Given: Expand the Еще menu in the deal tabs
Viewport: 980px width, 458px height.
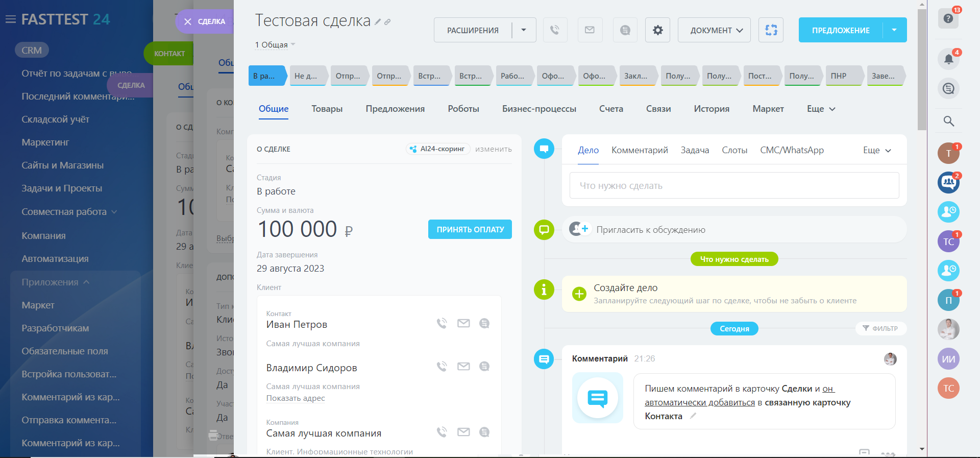Looking at the screenshot, I should click(x=821, y=109).
